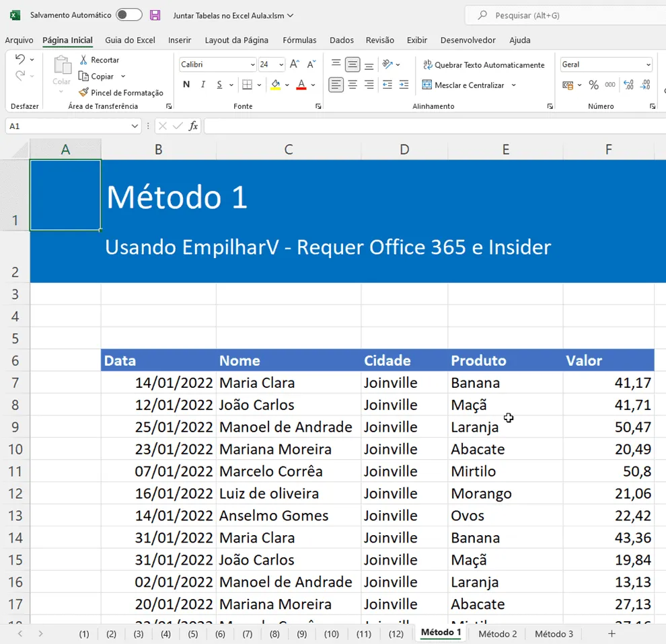Click the Pesquisar search field

(565, 15)
